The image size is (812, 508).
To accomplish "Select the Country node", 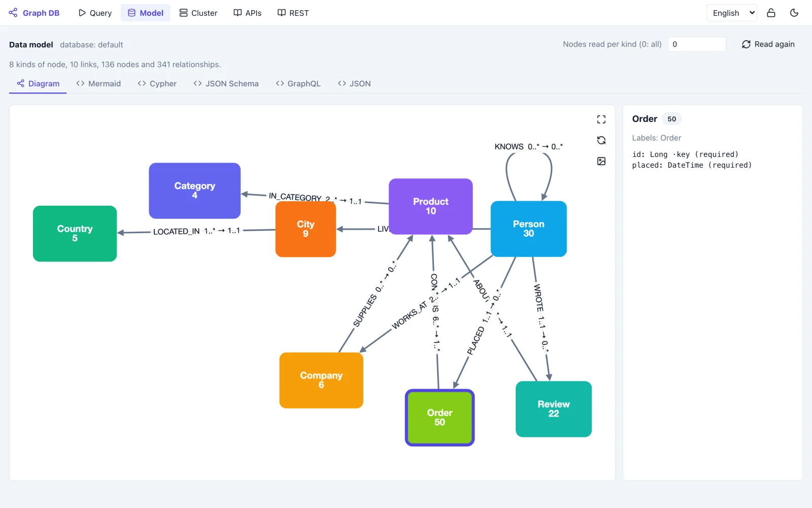I will click(75, 234).
